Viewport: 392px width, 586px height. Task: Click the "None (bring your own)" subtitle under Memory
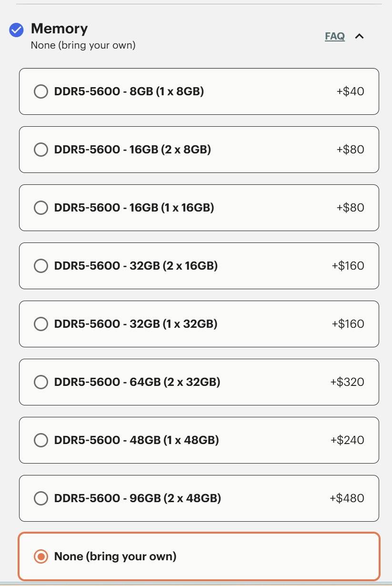(83, 45)
